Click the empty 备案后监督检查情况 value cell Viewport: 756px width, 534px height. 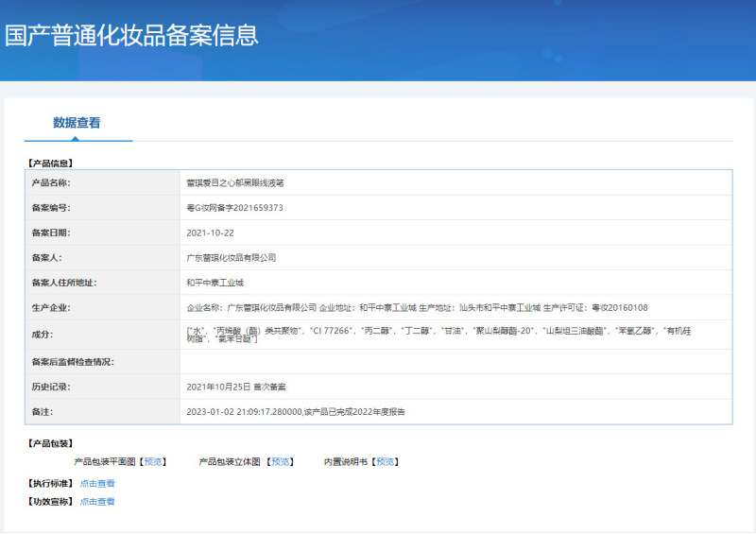pos(455,362)
